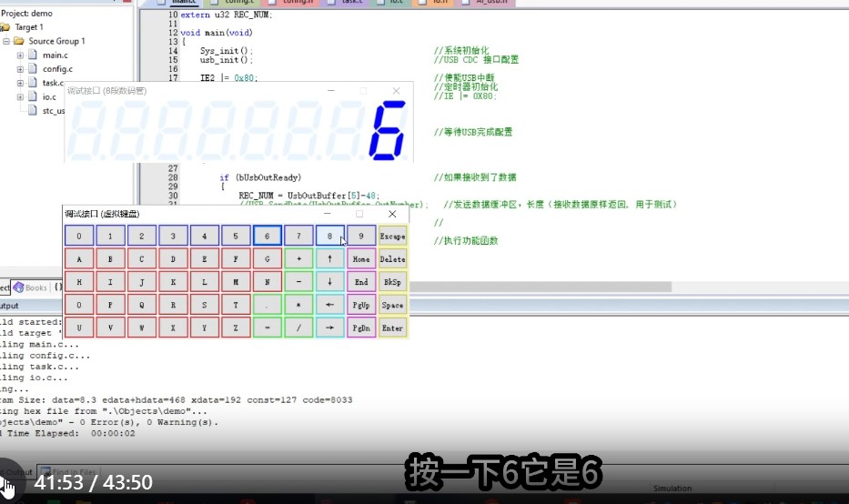
Task: Click letter N key on virtual keyboard
Action: (x=267, y=281)
